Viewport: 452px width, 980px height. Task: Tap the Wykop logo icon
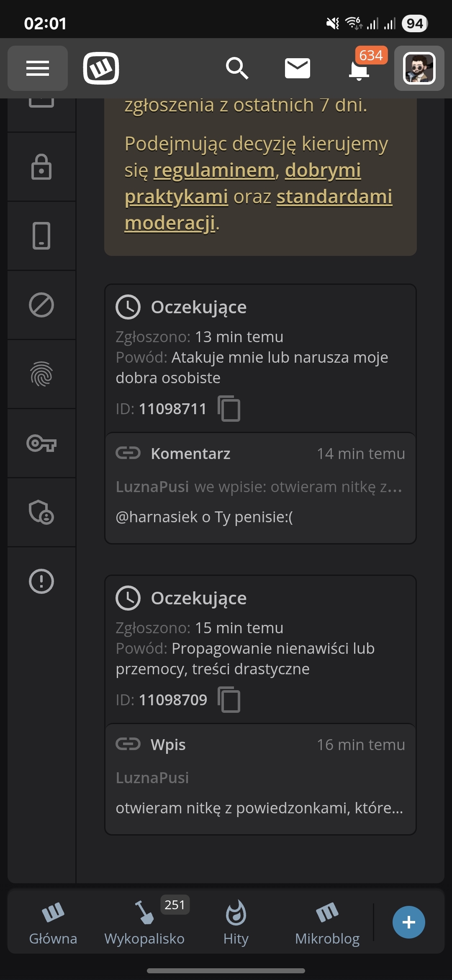point(101,68)
